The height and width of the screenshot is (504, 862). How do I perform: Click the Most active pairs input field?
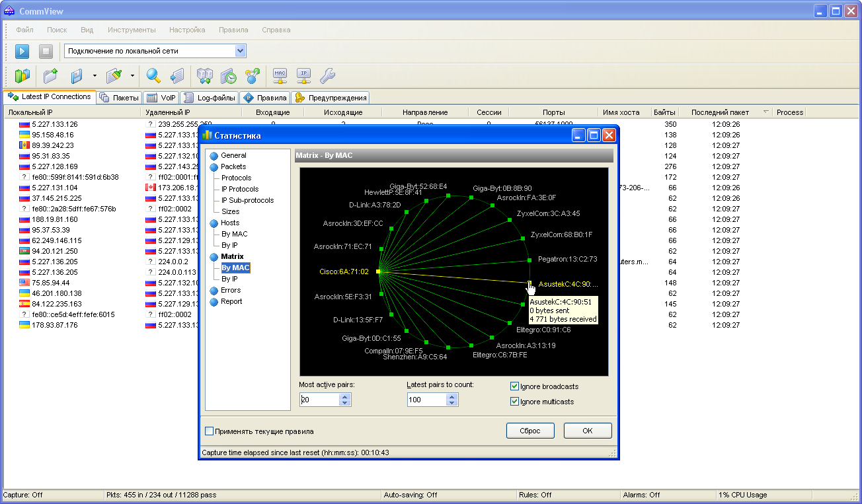(319, 400)
